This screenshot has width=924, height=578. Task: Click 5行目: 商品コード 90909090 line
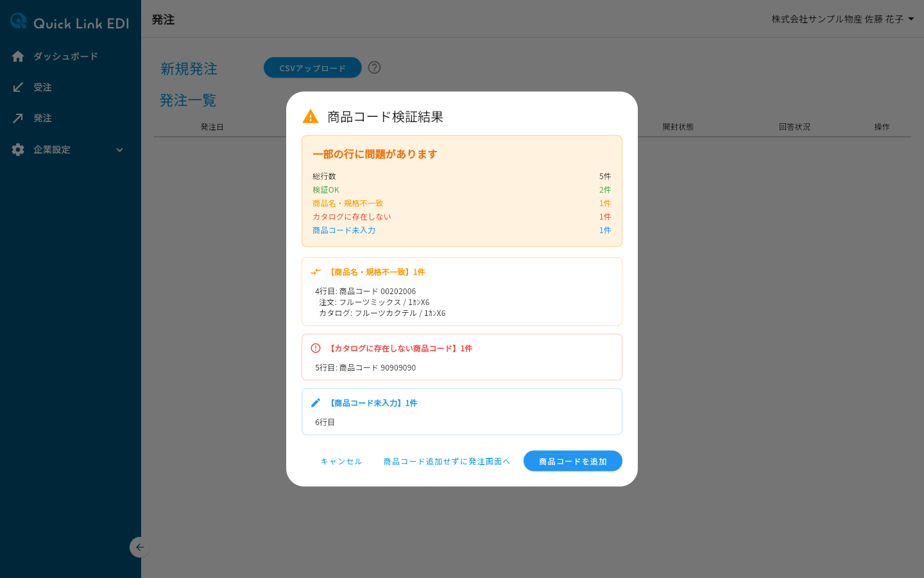pyautogui.click(x=366, y=368)
